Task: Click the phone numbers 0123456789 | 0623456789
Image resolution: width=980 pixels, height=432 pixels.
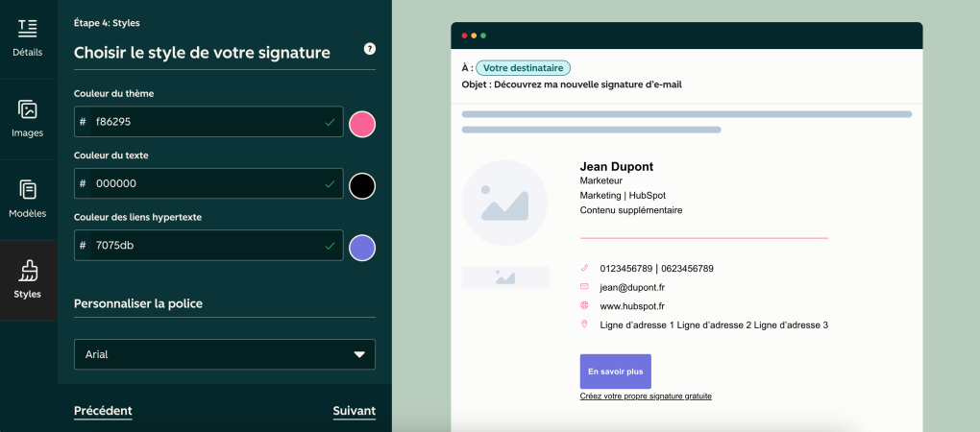Action: [656, 269]
